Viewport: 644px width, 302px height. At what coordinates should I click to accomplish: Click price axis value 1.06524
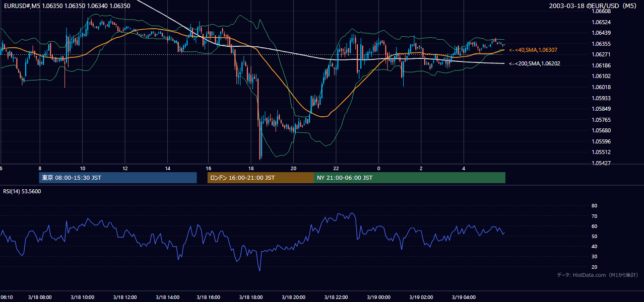601,22
